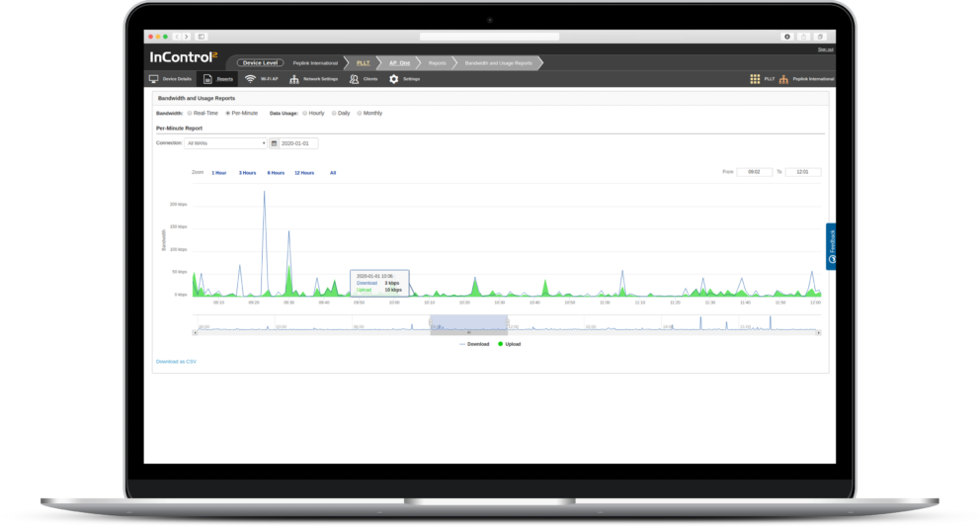Screen dimensions: 980x526
Task: Click the browser forward arrow
Action: [x=186, y=37]
